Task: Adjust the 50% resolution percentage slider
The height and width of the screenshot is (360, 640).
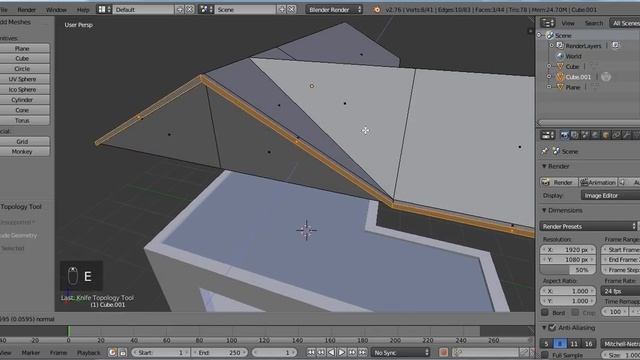Action: pyautogui.click(x=568, y=270)
